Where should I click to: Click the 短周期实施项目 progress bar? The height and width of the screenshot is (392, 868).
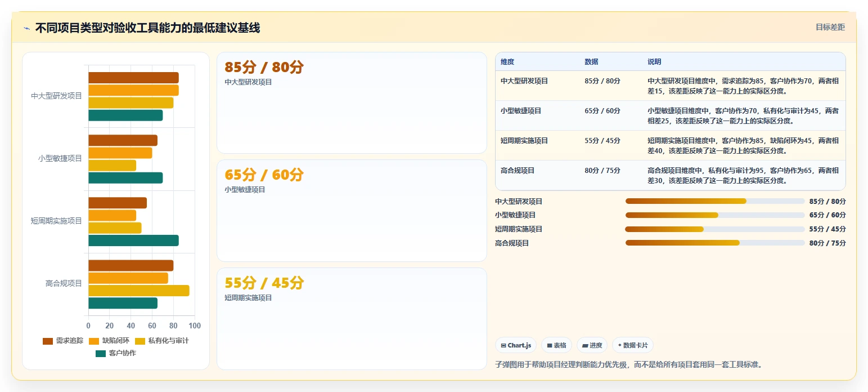715,229
